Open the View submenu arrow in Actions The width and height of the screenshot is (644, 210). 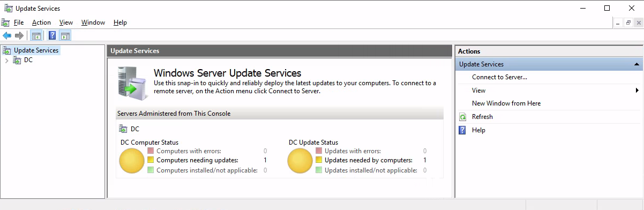(637, 91)
